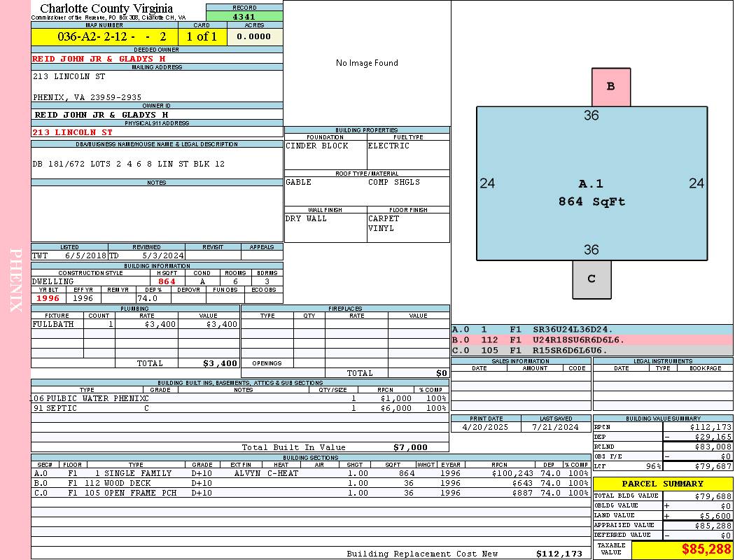Click the red year built value 1996

pos(48,298)
